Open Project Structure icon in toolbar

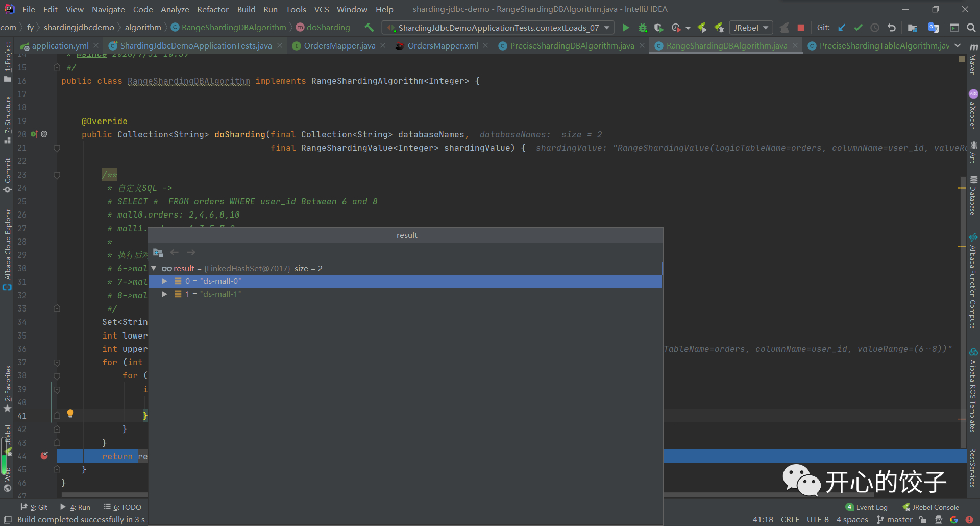coord(913,28)
